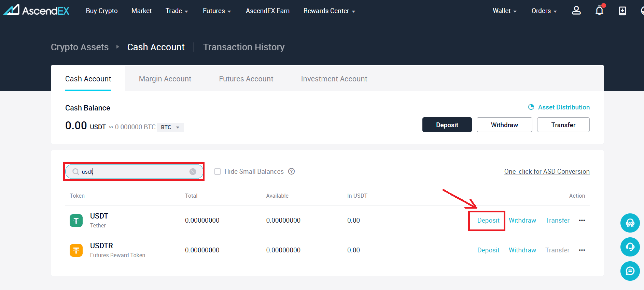644x290 pixels.
Task: Click Withdraw in the USDT row
Action: tap(522, 221)
